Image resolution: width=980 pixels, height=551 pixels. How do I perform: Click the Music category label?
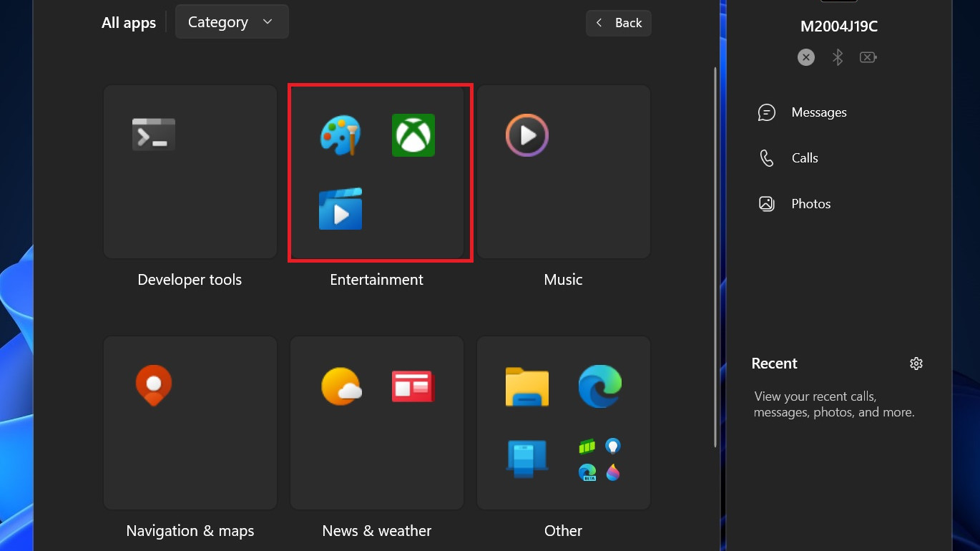coord(564,280)
